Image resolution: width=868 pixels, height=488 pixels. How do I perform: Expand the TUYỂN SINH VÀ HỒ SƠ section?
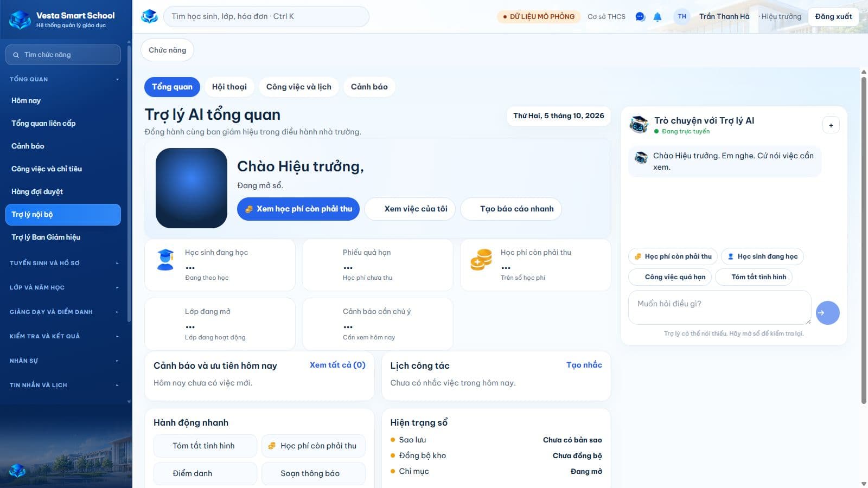pyautogui.click(x=64, y=263)
